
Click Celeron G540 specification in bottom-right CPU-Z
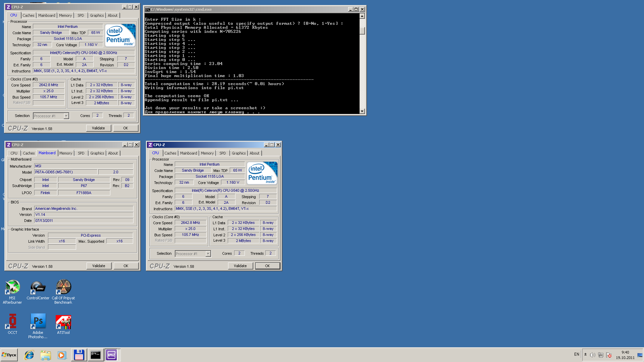[x=225, y=190]
